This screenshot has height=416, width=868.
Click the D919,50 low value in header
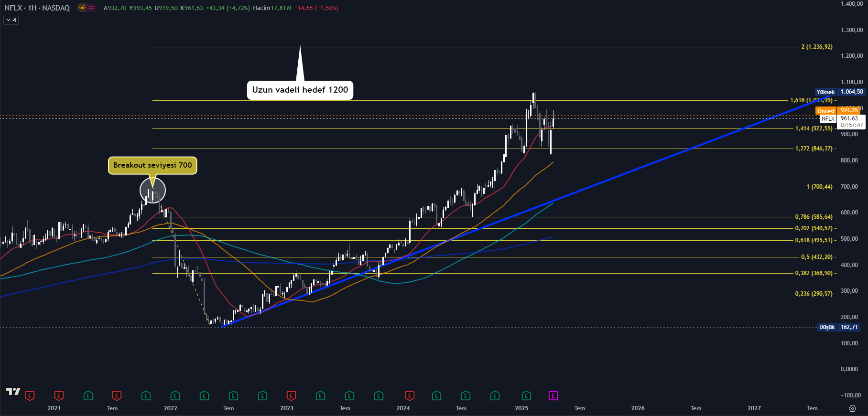coord(166,8)
